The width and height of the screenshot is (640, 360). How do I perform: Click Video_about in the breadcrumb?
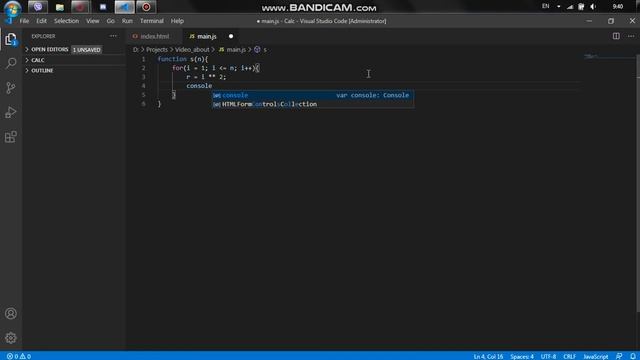192,49
